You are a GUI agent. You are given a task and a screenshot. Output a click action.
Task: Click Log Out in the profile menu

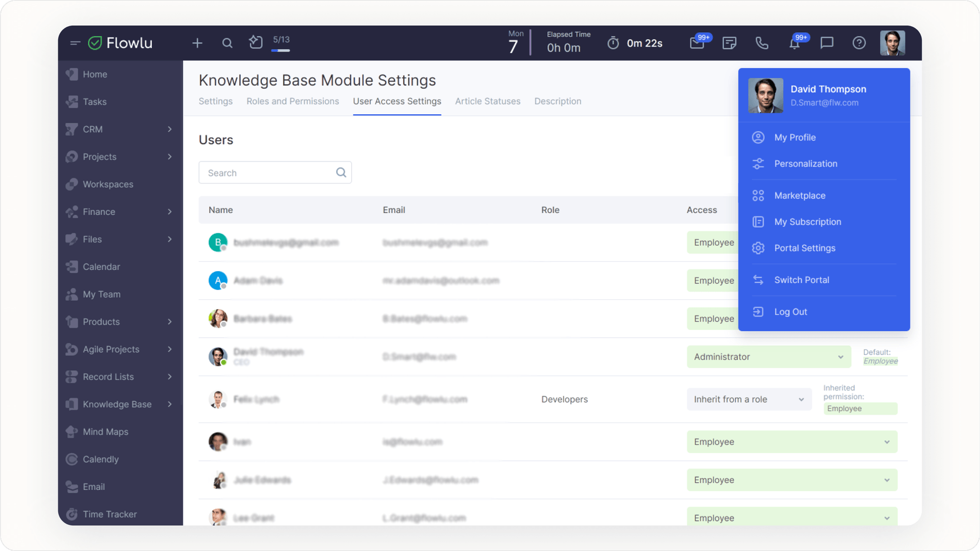pos(790,311)
